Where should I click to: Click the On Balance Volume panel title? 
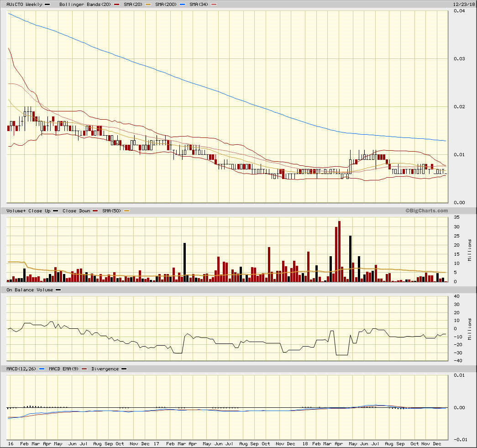(30, 290)
